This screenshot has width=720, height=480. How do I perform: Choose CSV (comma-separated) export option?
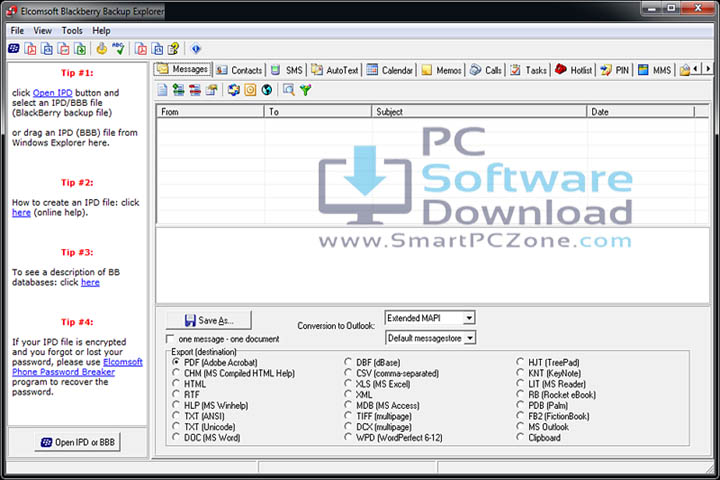pos(348,373)
